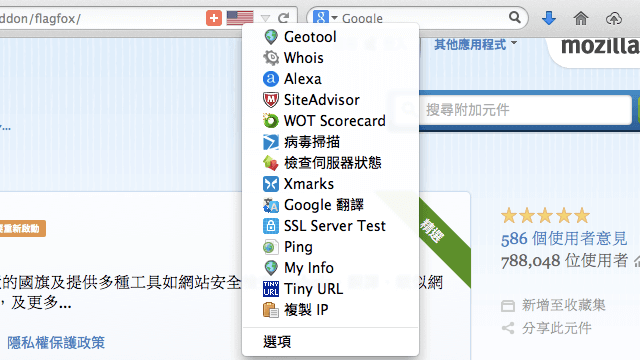Open the 隱私權保護政策 link
The width and height of the screenshot is (640, 360).
[56, 342]
